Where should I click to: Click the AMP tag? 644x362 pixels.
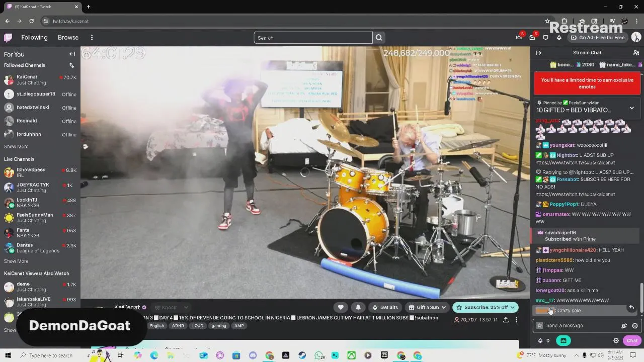[239, 326]
